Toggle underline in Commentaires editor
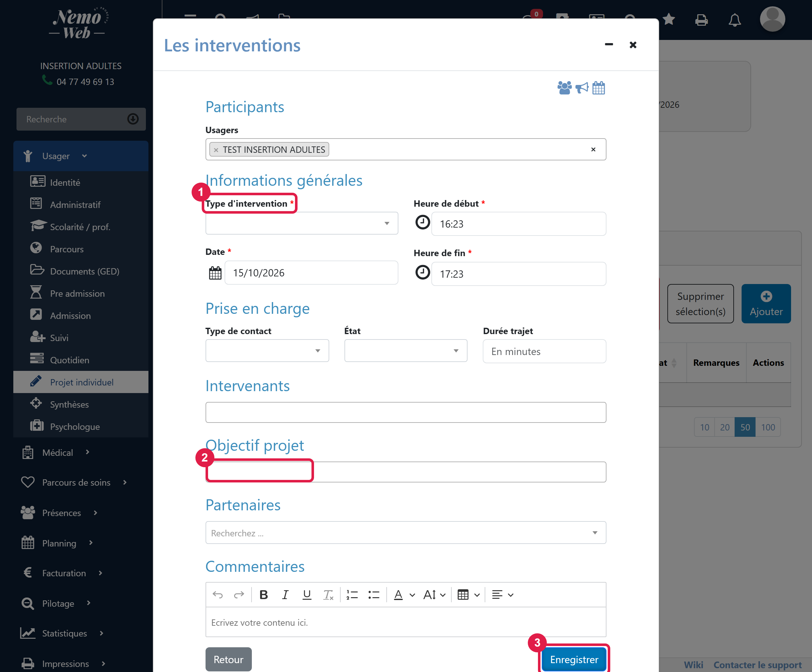The height and width of the screenshot is (672, 812). 307,595
